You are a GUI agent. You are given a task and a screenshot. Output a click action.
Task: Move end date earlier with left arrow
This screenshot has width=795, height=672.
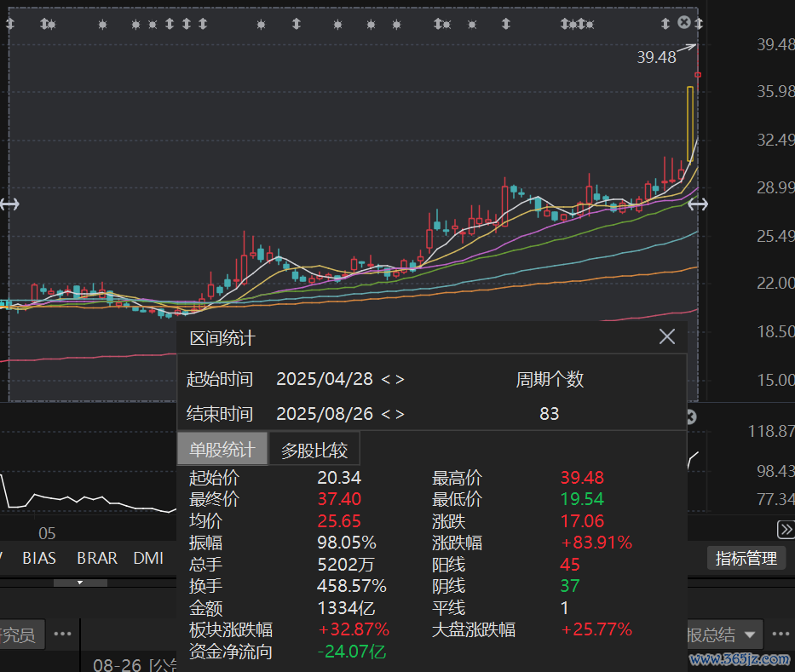coord(385,415)
